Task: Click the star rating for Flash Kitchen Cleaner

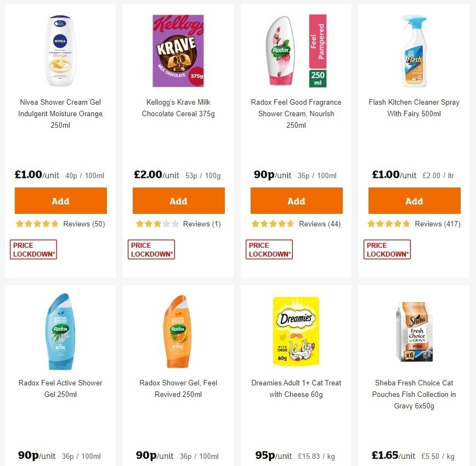Action: 390,224
